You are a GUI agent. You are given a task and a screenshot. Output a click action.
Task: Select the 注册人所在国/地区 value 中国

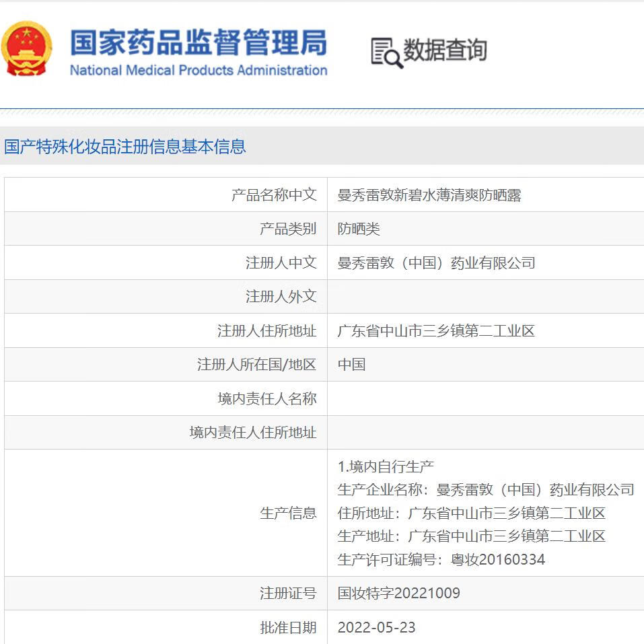click(351, 364)
